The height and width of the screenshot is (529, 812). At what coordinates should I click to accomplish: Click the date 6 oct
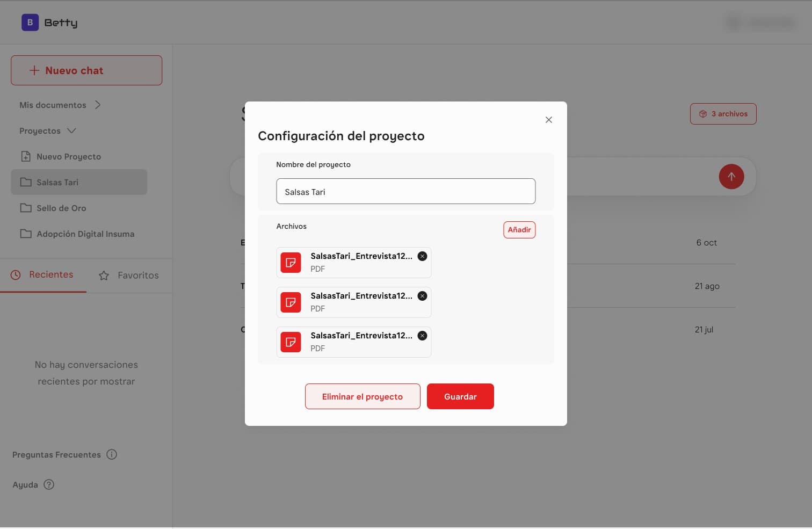click(x=707, y=243)
